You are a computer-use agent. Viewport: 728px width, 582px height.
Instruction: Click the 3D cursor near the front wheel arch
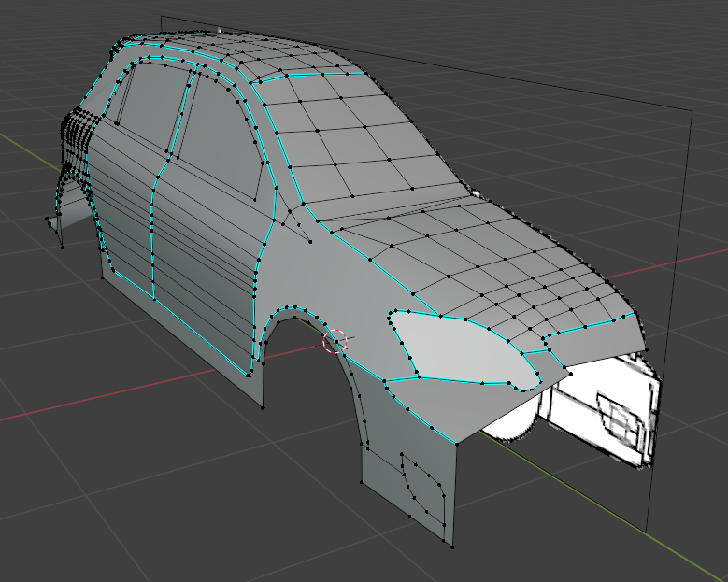pos(335,341)
